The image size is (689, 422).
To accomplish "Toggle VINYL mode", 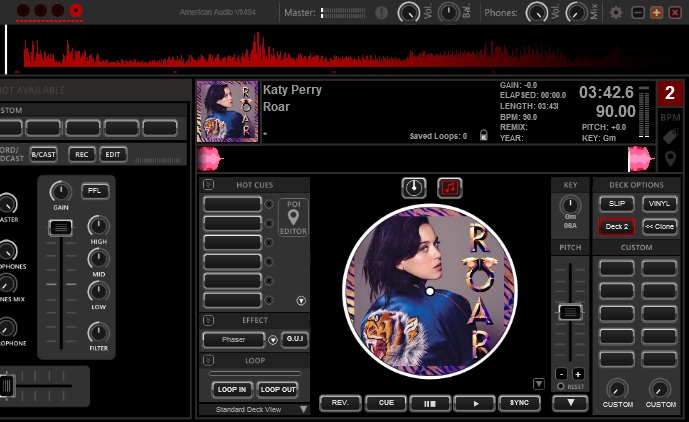I will pos(659,204).
